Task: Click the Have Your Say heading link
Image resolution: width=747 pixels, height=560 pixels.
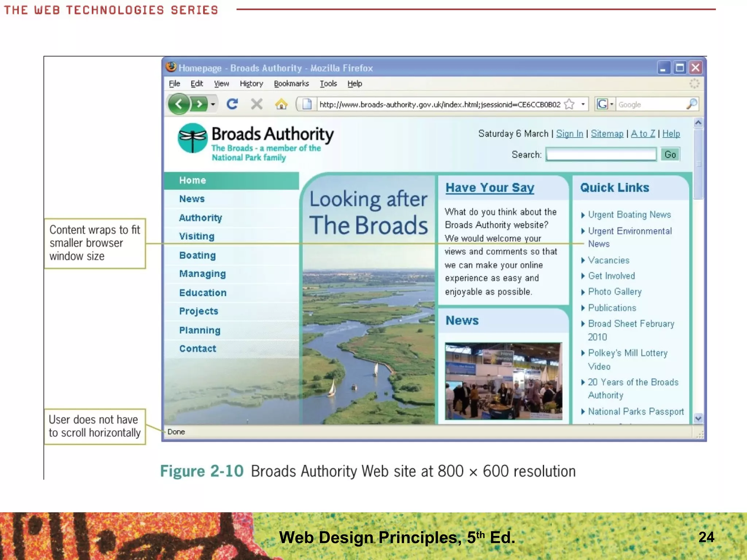Action: [x=489, y=188]
